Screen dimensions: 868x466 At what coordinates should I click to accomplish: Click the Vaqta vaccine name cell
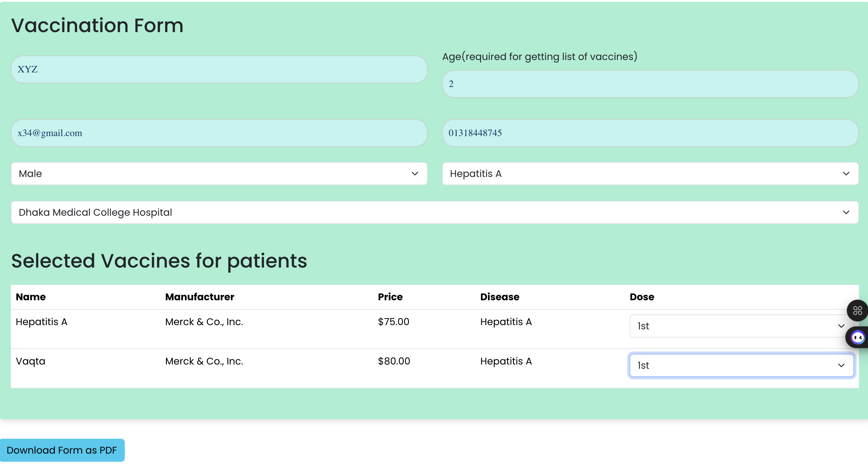31,361
